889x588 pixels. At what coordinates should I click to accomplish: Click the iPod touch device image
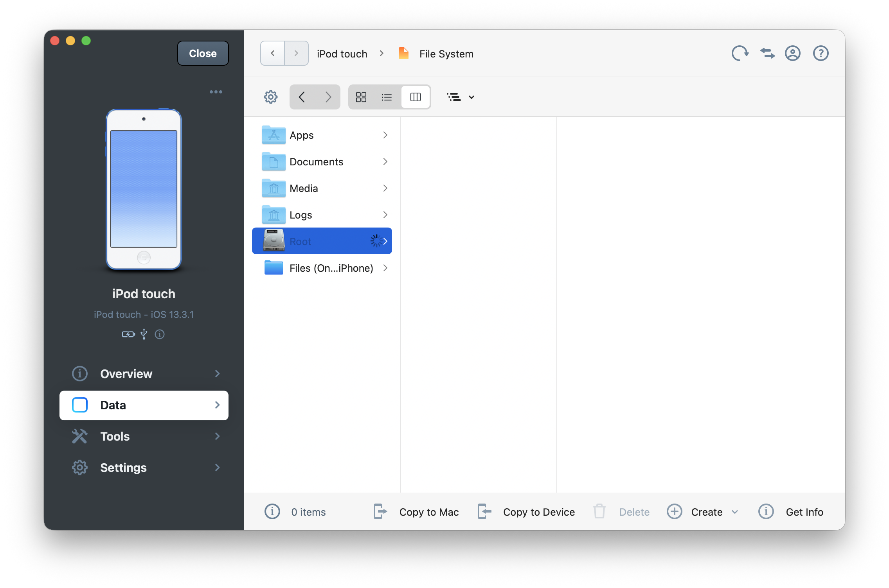[x=144, y=189]
